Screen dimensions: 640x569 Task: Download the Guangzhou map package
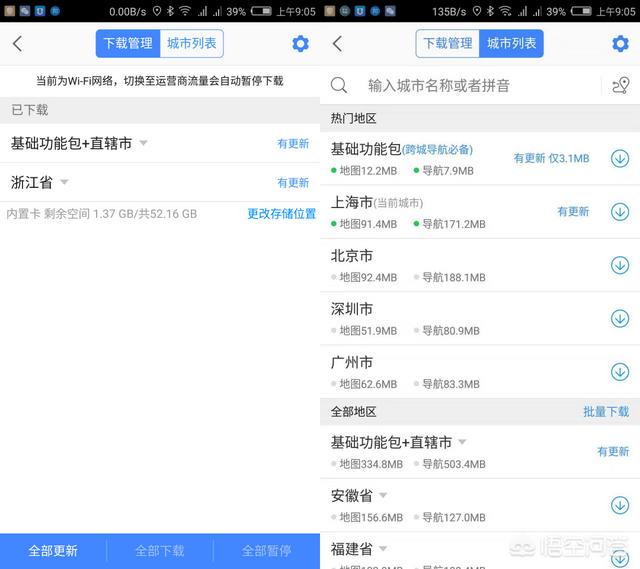(x=619, y=372)
